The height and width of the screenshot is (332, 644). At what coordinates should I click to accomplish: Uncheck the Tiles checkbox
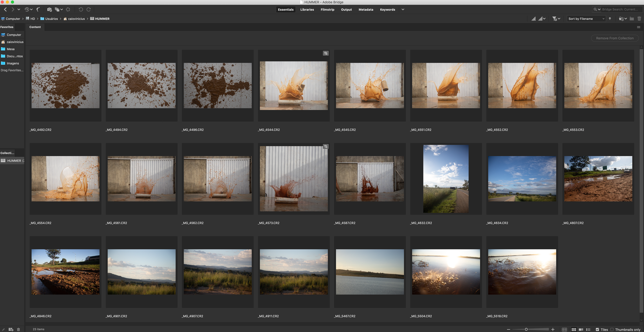click(597, 329)
